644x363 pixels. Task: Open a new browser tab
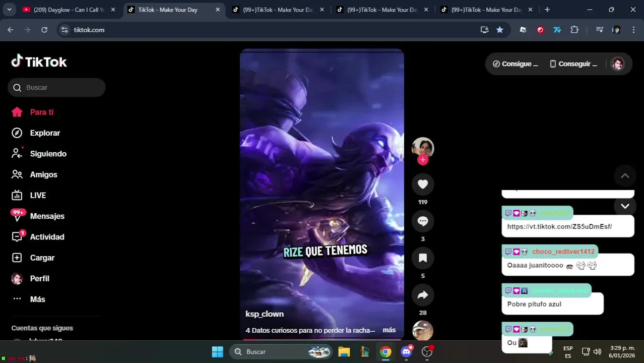point(547,10)
